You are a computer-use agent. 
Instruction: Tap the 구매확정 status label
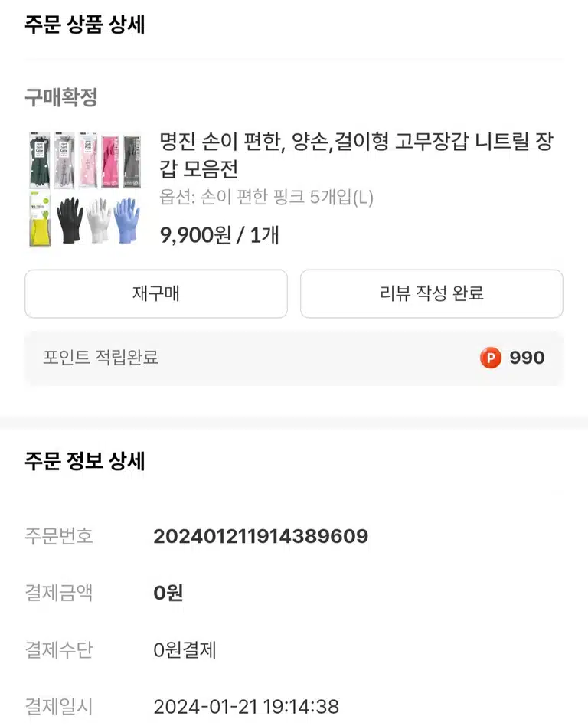61,97
